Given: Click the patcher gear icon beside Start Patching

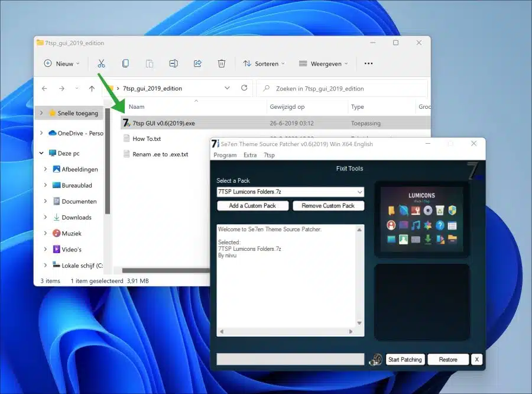Looking at the screenshot, I should pyautogui.click(x=375, y=359).
